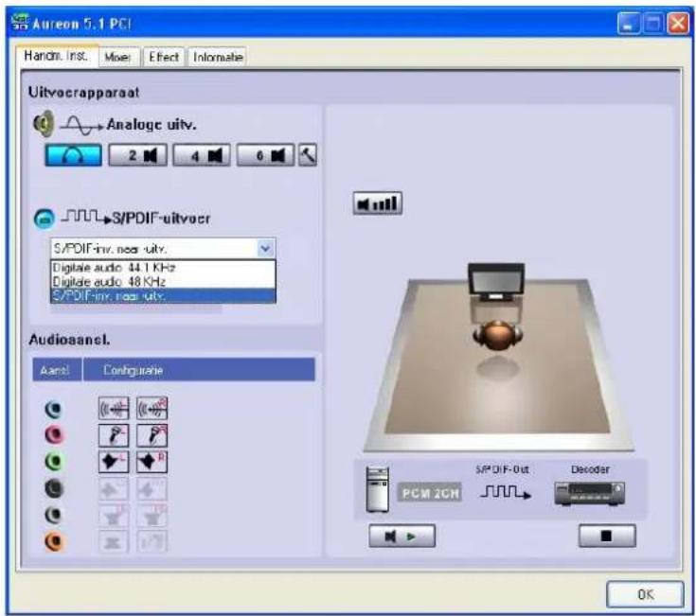Select headphones analog output mode

click(73, 155)
